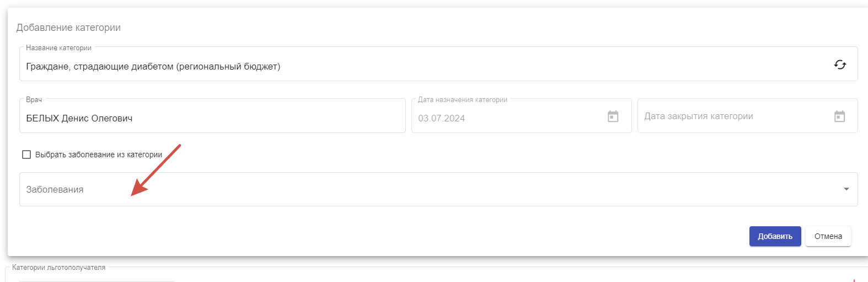Click the 'Название категории' field label
The image size is (868, 282).
point(58,48)
